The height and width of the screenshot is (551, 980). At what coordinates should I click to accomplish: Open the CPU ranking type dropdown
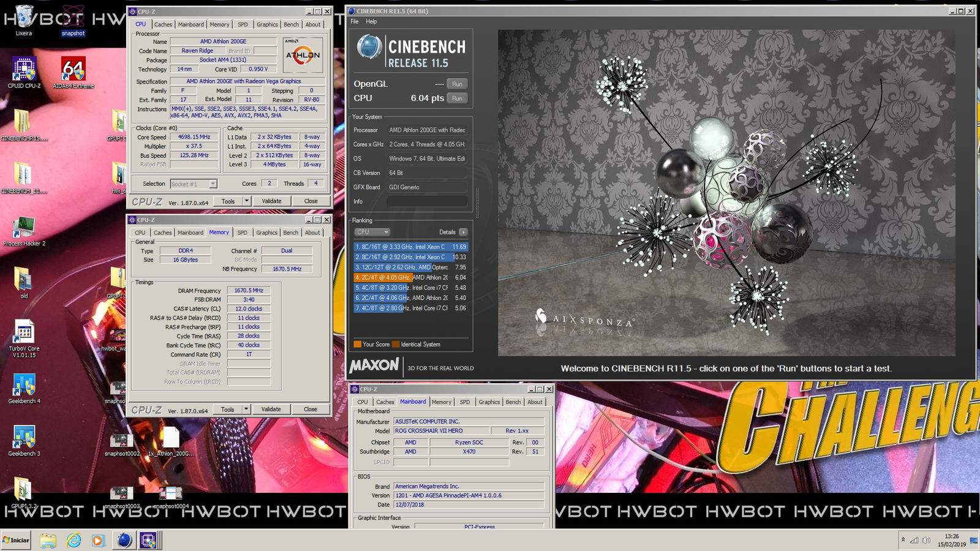372,232
